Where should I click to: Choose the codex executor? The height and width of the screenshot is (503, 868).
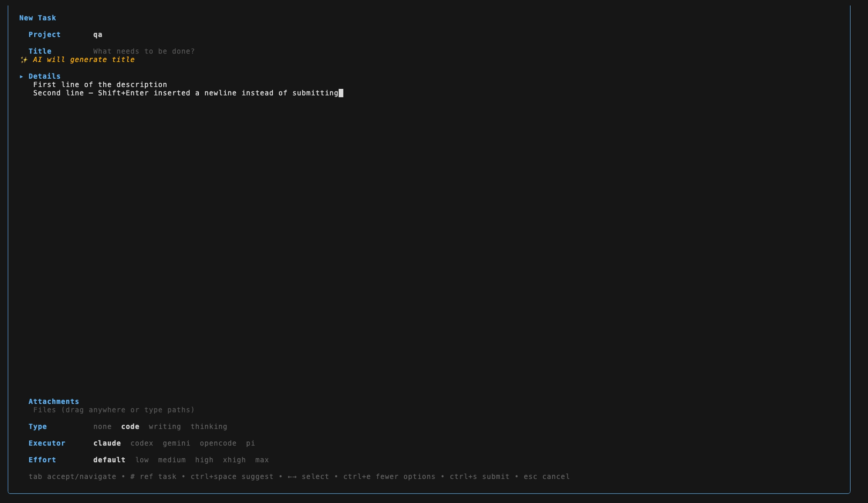coord(142,443)
